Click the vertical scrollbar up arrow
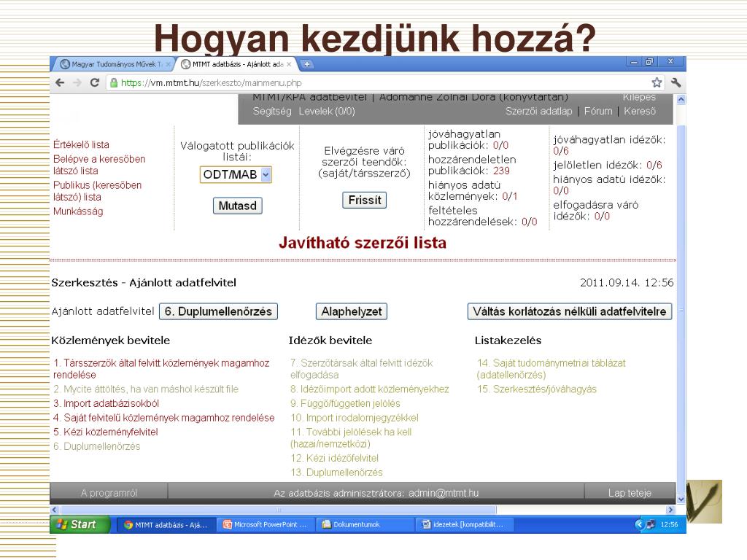 [681, 99]
